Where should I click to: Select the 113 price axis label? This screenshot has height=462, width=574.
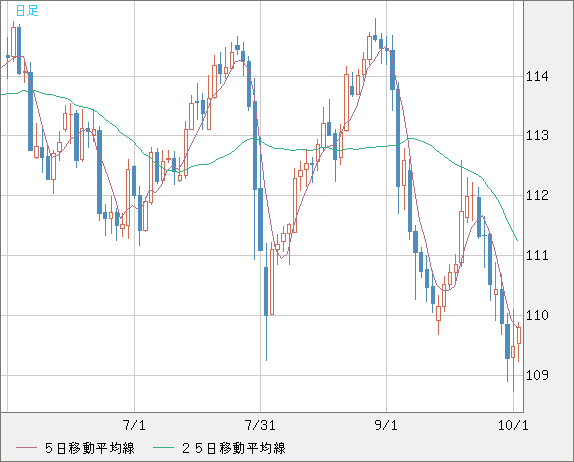(537, 136)
